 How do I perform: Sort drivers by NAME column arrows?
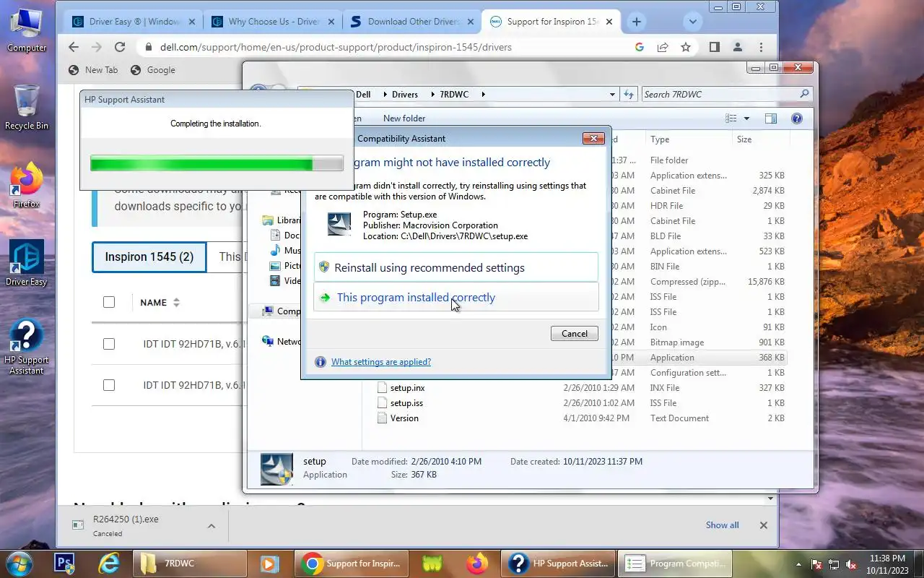(x=176, y=303)
